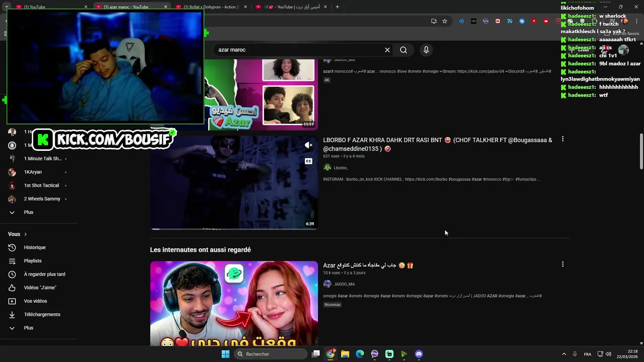Play the LBORBO video thumbnail (6:39)

point(234,182)
